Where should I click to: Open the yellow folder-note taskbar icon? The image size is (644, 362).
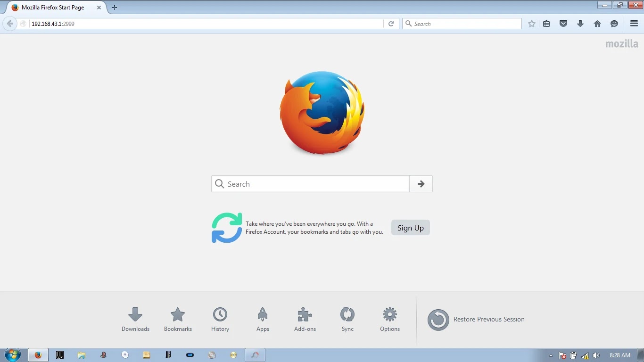click(147, 355)
